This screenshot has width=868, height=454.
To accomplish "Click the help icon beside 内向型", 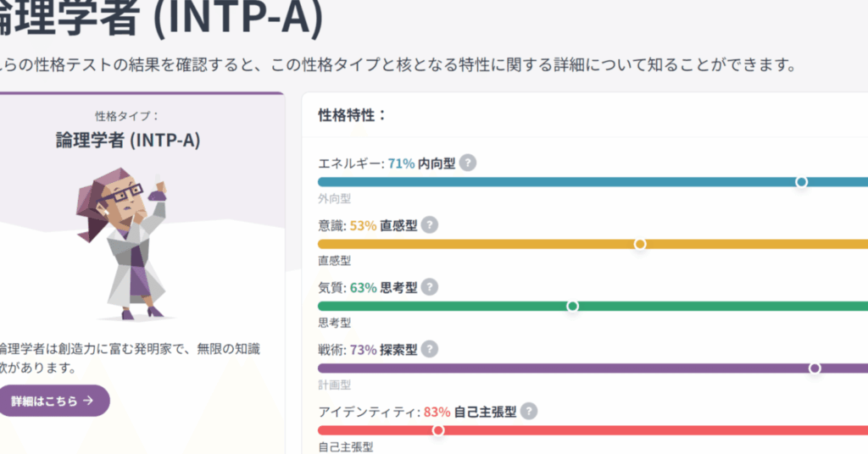I will [x=467, y=163].
